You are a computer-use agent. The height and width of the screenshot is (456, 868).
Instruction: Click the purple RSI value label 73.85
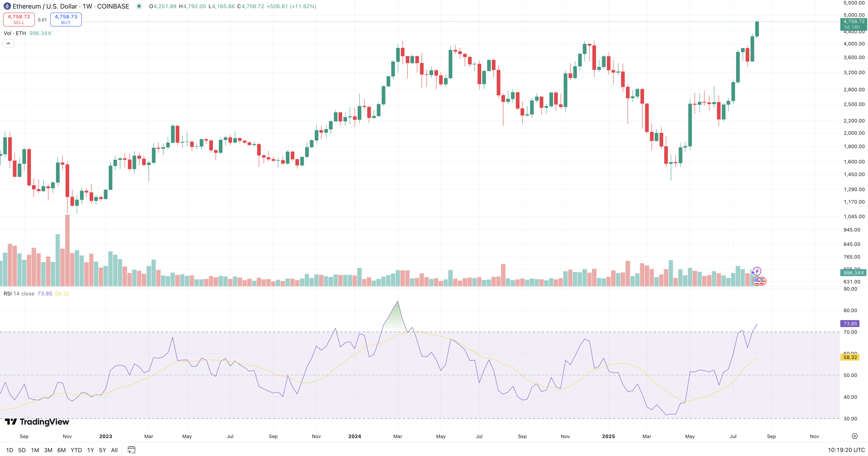coord(850,324)
